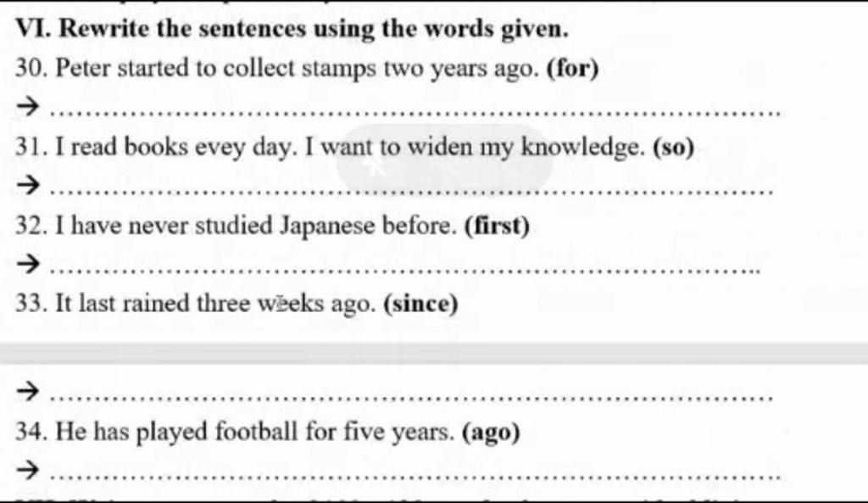Click the arrow below question 32
868x503 pixels.
[27, 265]
